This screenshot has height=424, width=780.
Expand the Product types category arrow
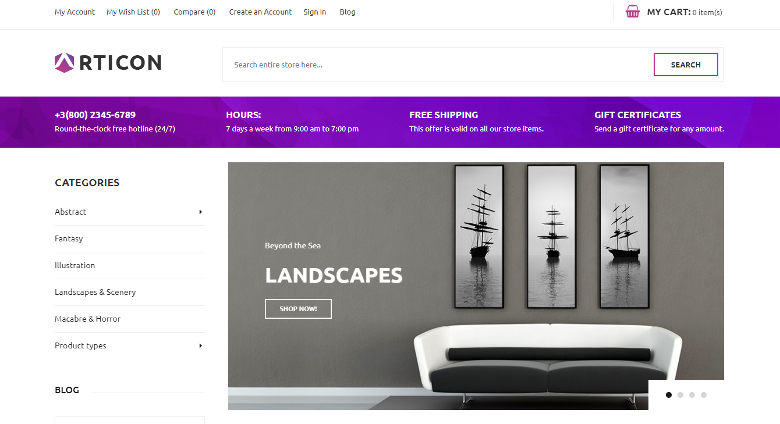point(200,345)
